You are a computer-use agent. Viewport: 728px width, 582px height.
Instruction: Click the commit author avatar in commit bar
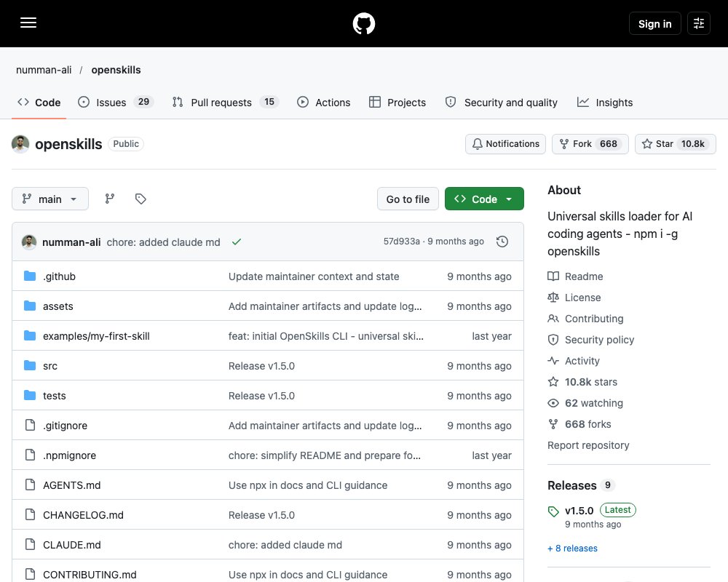(29, 242)
